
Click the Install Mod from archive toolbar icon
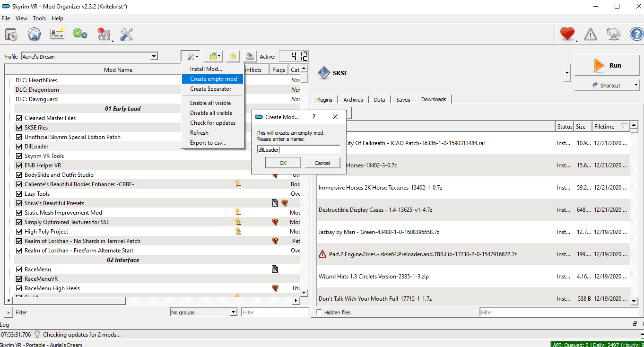click(11, 34)
